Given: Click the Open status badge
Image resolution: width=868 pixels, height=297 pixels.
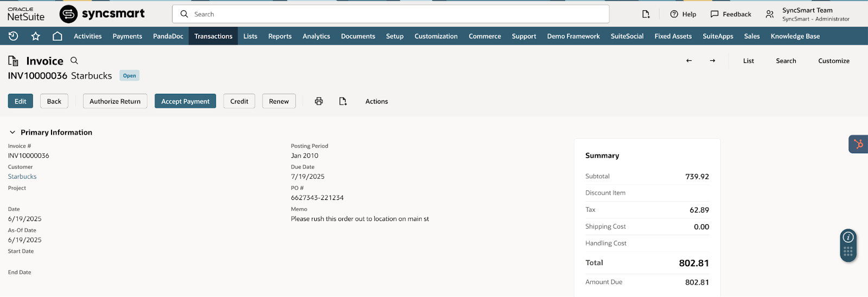Looking at the screenshot, I should pos(130,76).
